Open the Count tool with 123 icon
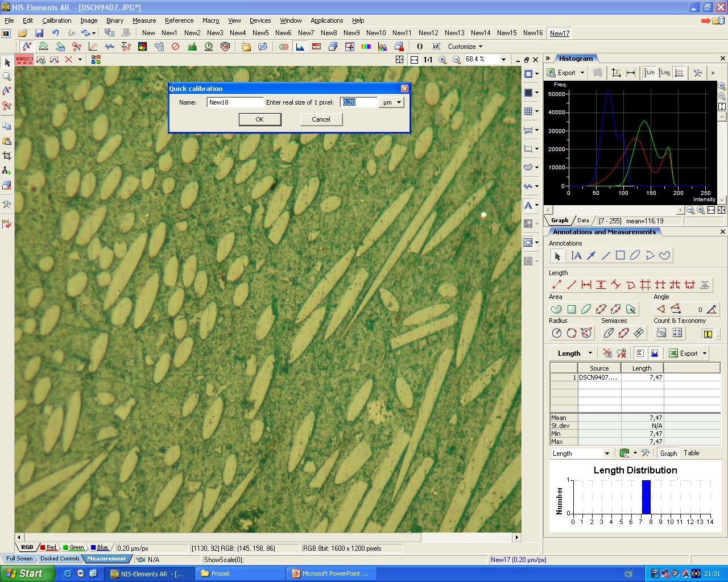The image size is (728, 582). [661, 333]
